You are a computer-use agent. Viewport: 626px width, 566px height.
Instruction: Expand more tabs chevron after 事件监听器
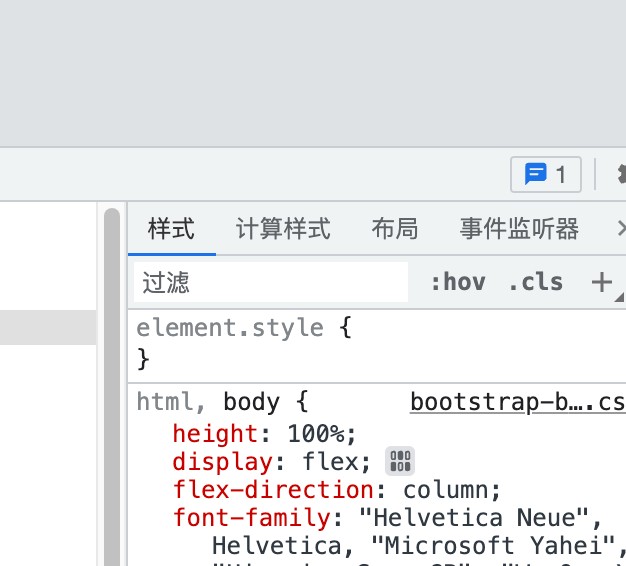(621, 229)
